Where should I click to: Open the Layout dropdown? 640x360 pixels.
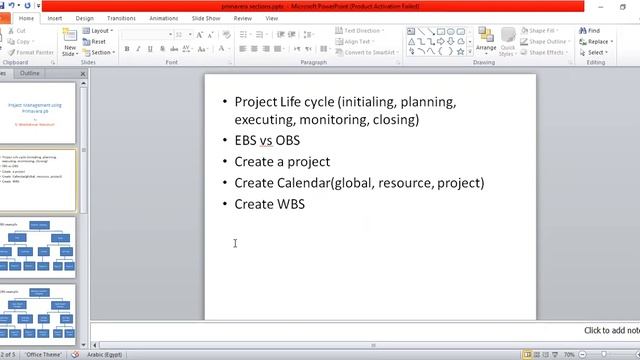(x=98, y=31)
